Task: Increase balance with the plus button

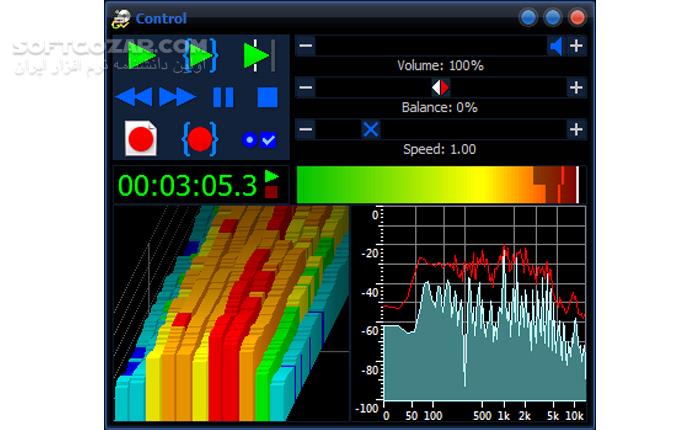Action: click(576, 88)
